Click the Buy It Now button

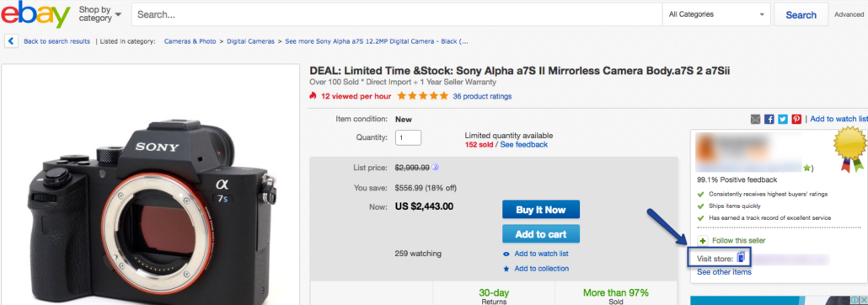[541, 210]
